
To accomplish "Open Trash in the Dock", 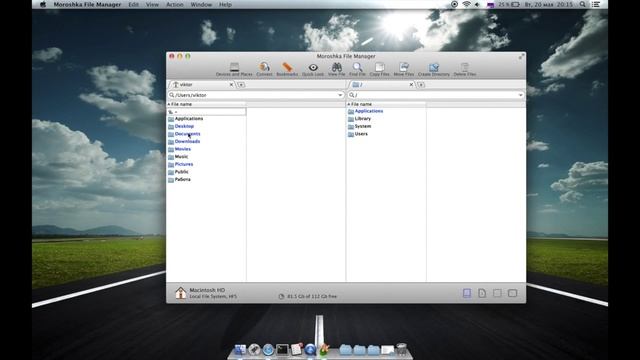I will 402,349.
